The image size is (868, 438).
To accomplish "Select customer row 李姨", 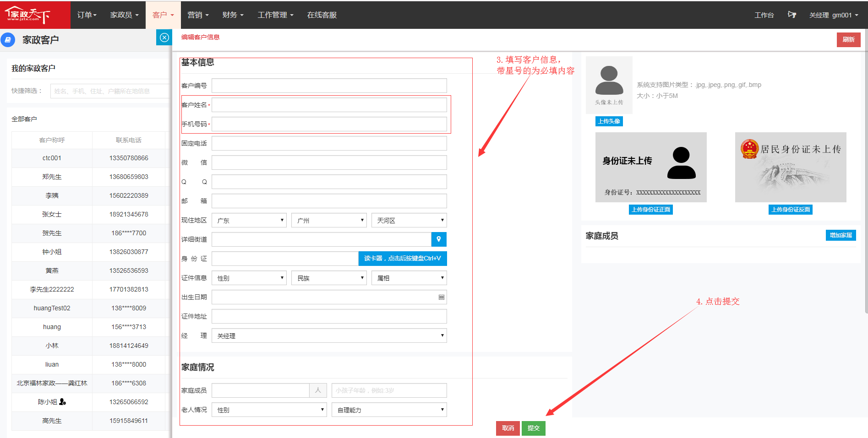I will click(x=91, y=195).
